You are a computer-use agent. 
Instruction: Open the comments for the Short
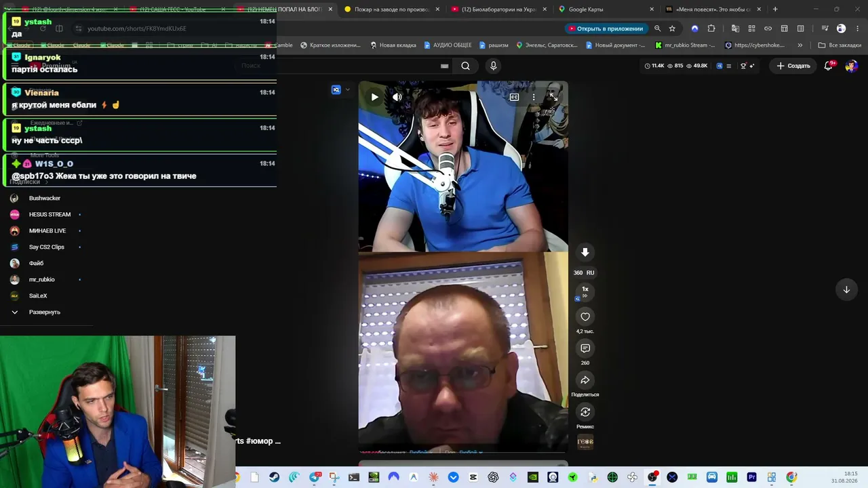[x=585, y=348]
